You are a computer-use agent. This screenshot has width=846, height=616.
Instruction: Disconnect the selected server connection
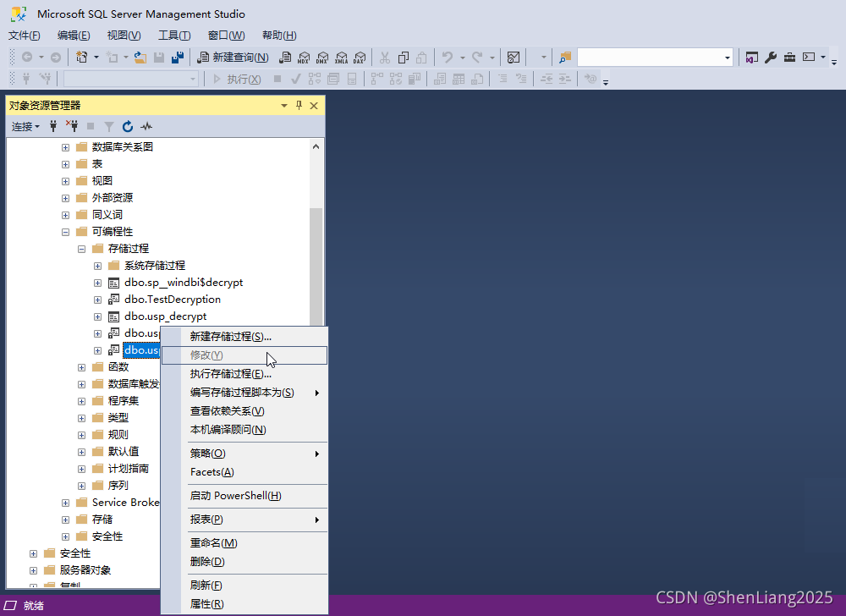[73, 126]
